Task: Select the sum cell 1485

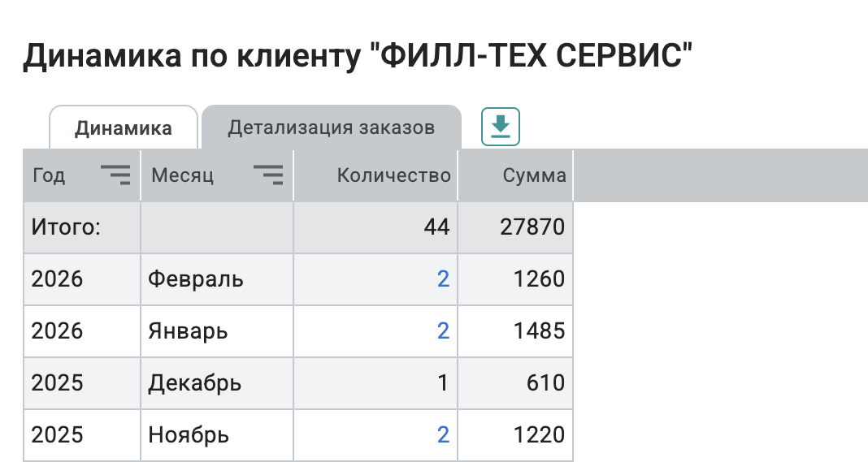Action: (x=539, y=331)
